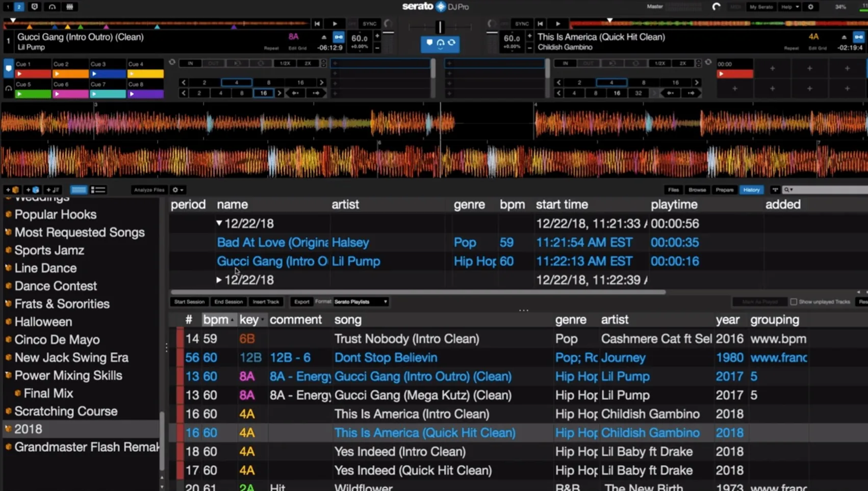The image size is (868, 491).
Task: Click the Start Session button
Action: [189, 302]
